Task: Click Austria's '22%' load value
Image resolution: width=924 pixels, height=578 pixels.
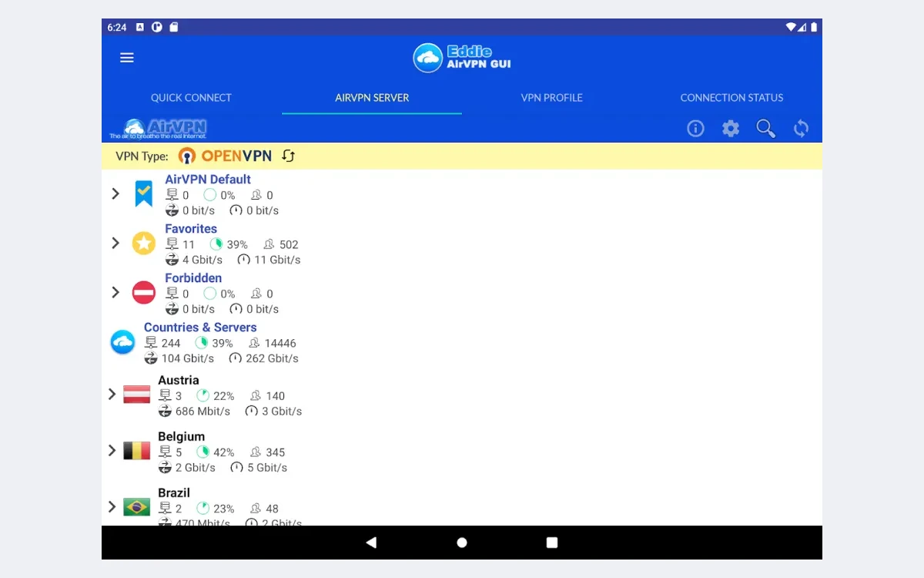Action: click(224, 396)
